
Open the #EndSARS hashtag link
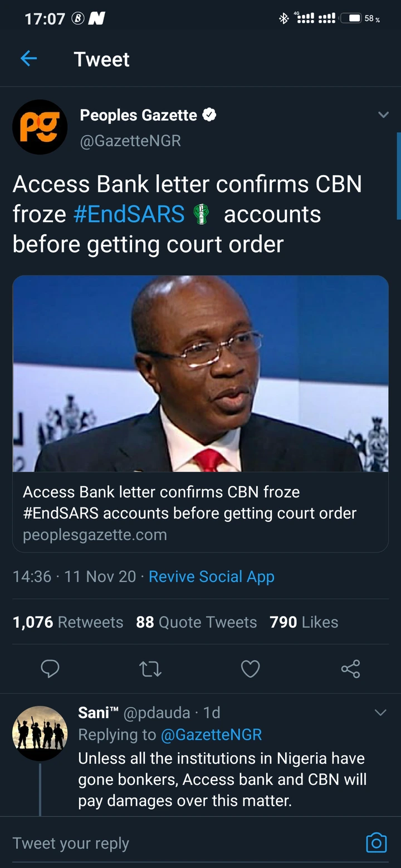point(129,214)
